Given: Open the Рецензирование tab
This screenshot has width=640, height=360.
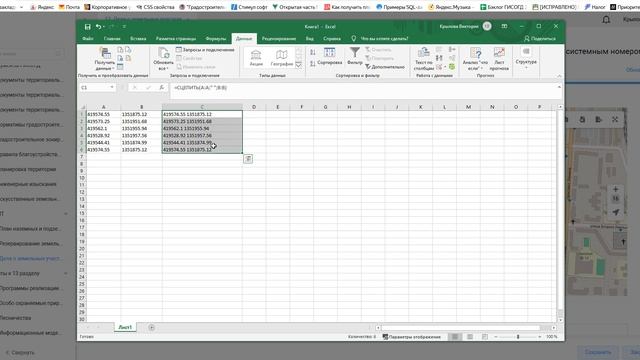Looking at the screenshot, I should [x=279, y=39].
